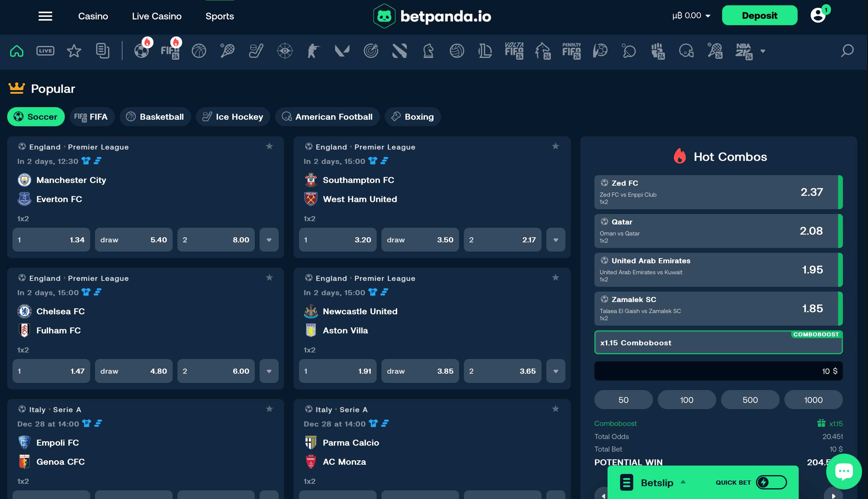Open the Tennis sport category

pos(227,51)
